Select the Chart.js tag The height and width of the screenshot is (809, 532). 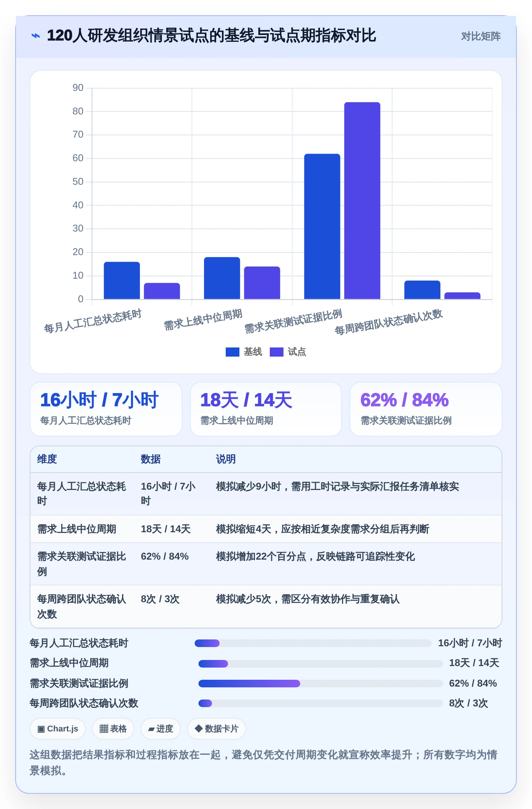pyautogui.click(x=58, y=729)
